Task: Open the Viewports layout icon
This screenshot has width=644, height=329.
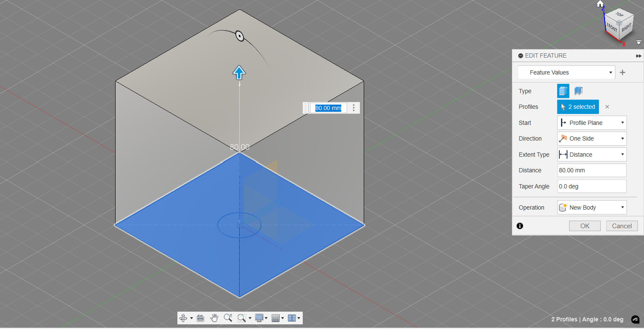Action: click(292, 318)
